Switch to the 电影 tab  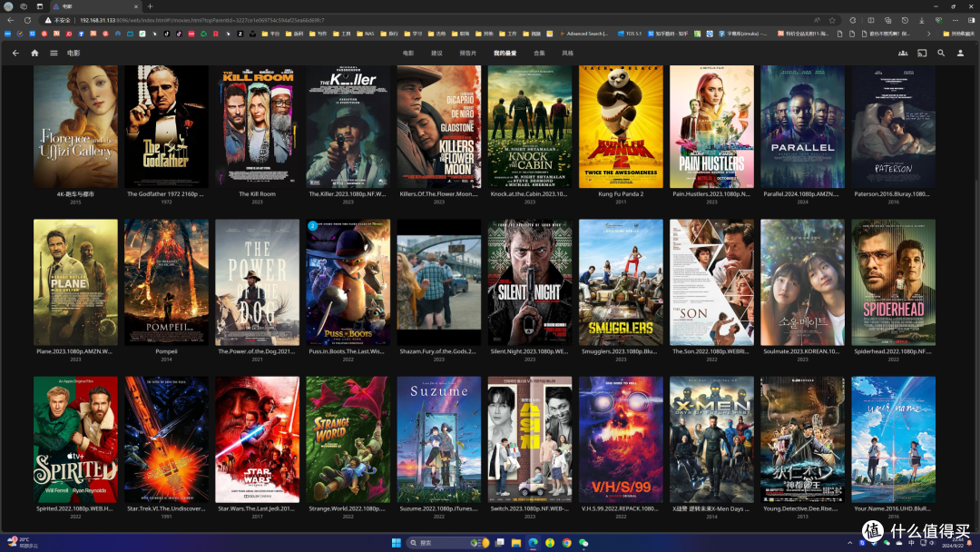408,54
